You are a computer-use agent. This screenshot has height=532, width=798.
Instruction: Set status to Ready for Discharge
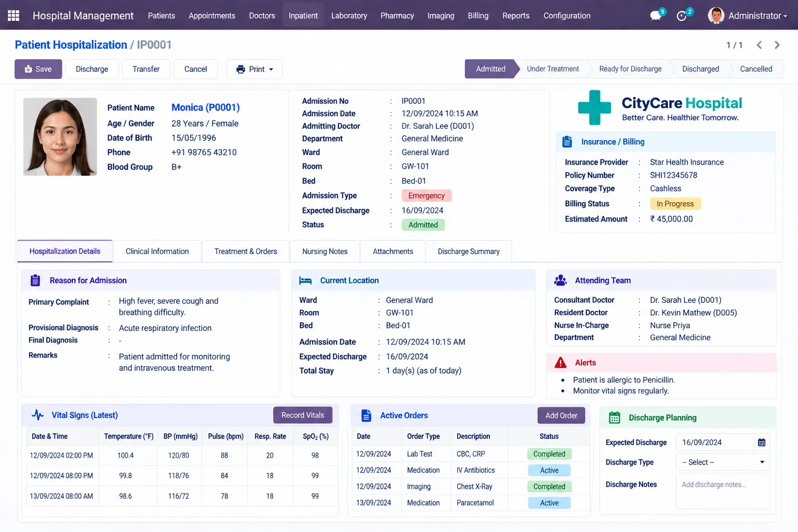[630, 69]
